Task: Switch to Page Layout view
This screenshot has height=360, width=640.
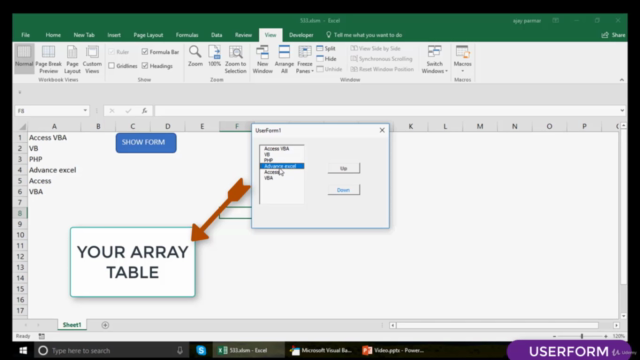Action: tap(72, 59)
